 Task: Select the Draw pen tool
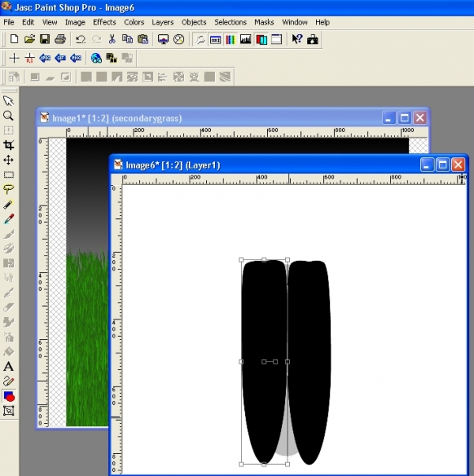9,381
